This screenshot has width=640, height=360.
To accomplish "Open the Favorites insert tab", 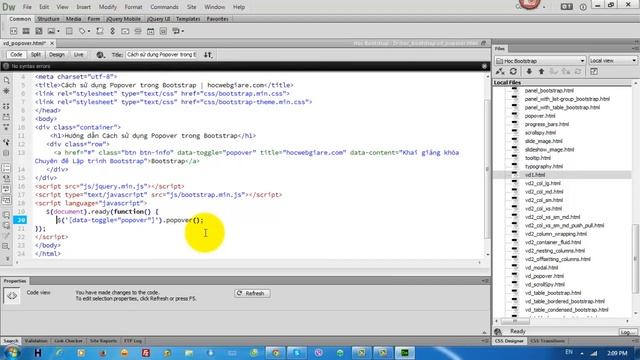I will (x=217, y=19).
